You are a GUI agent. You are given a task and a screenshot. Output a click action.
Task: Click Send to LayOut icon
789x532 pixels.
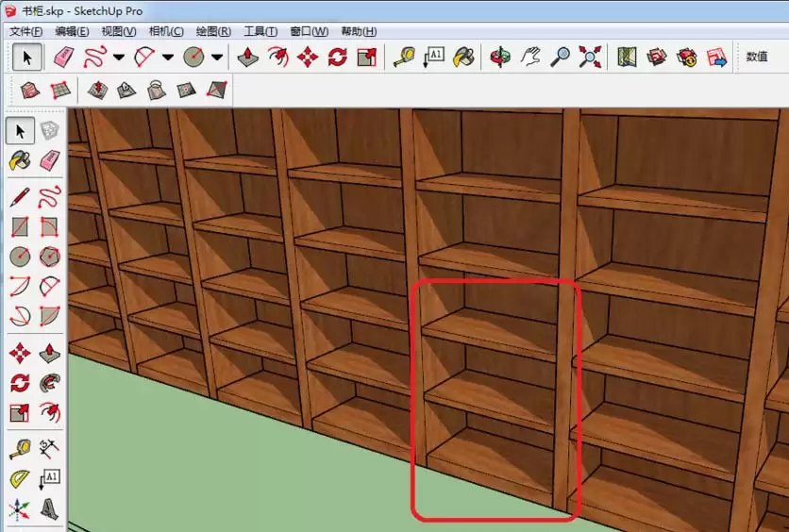click(716, 57)
